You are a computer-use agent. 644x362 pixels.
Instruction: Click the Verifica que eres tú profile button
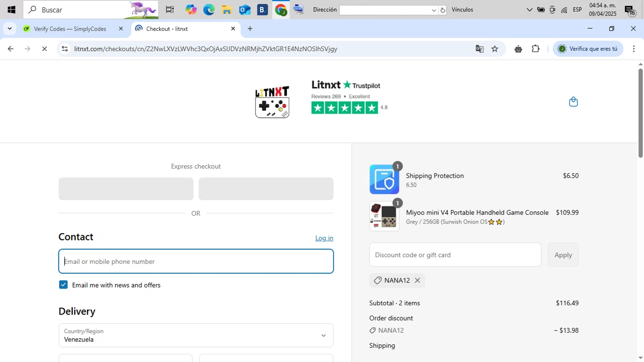pos(588,49)
